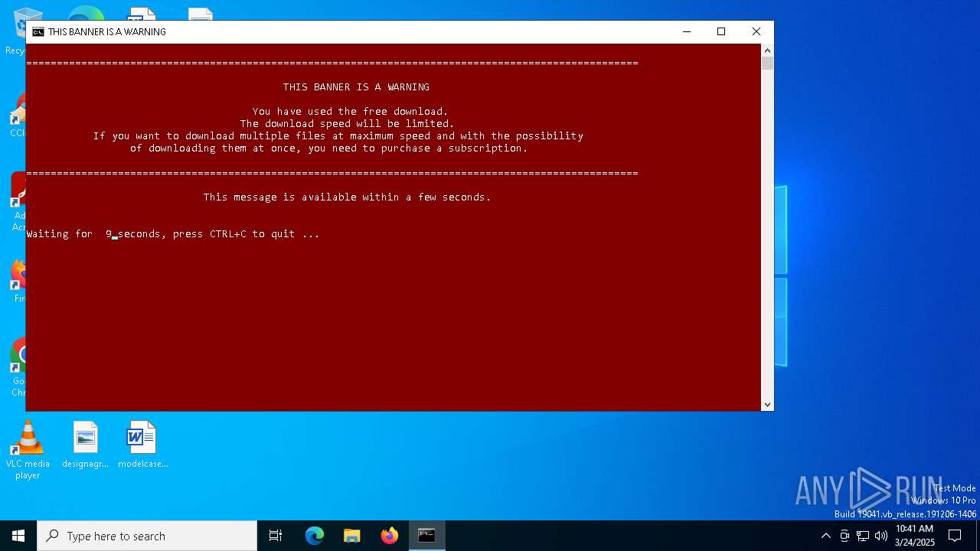Select the modelcase... Word document on desktop

(x=142, y=445)
